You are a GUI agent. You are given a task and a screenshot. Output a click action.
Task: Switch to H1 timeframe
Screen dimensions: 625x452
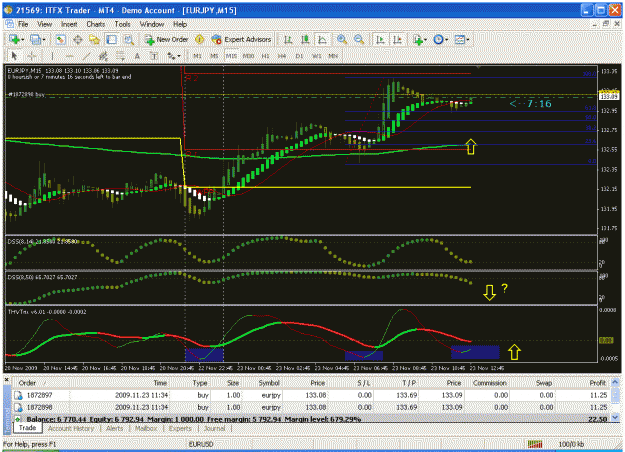[265, 56]
